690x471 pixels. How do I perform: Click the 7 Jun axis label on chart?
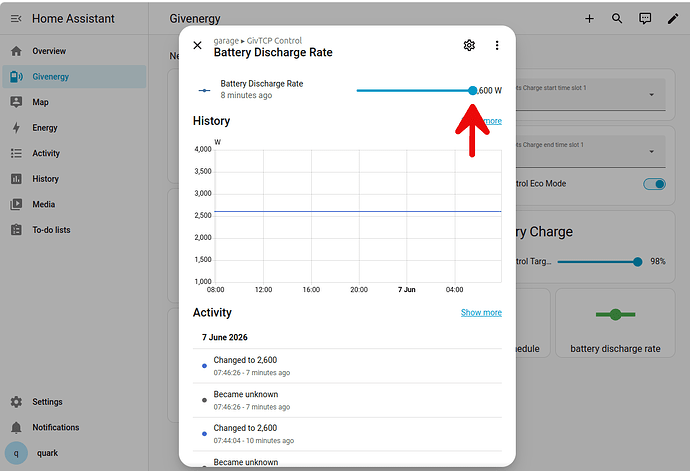[x=407, y=290]
